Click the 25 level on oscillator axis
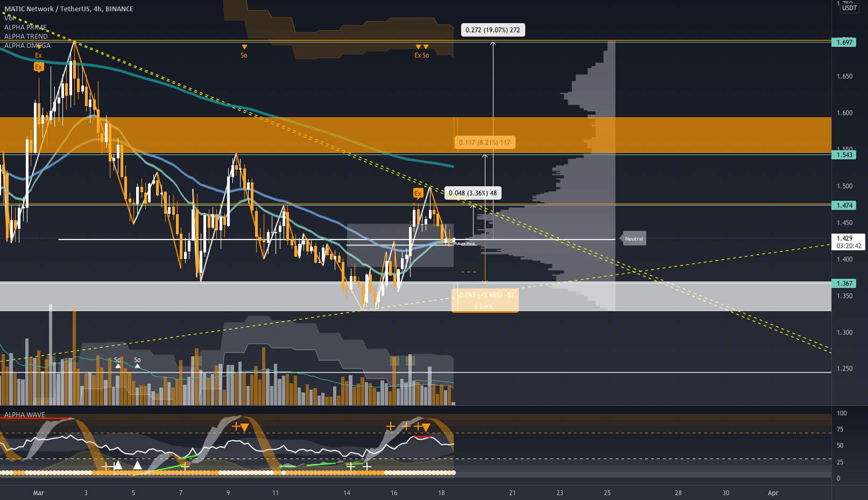Image resolution: width=868 pixels, height=500 pixels. coord(840,462)
